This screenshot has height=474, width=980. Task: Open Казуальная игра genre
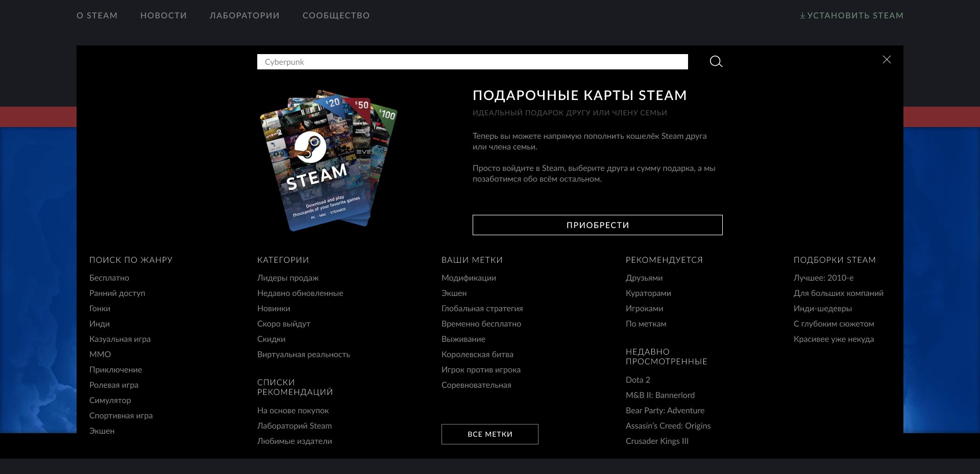coord(120,339)
